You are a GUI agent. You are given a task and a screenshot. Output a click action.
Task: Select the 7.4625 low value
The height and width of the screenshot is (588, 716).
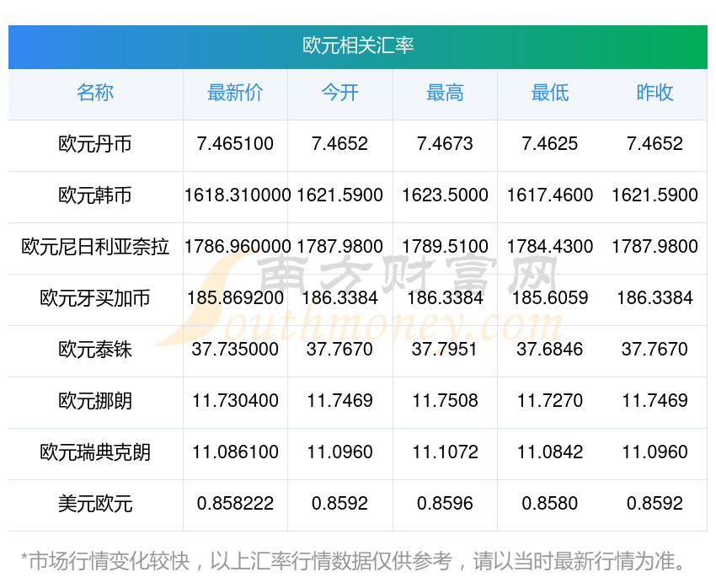[x=550, y=144]
